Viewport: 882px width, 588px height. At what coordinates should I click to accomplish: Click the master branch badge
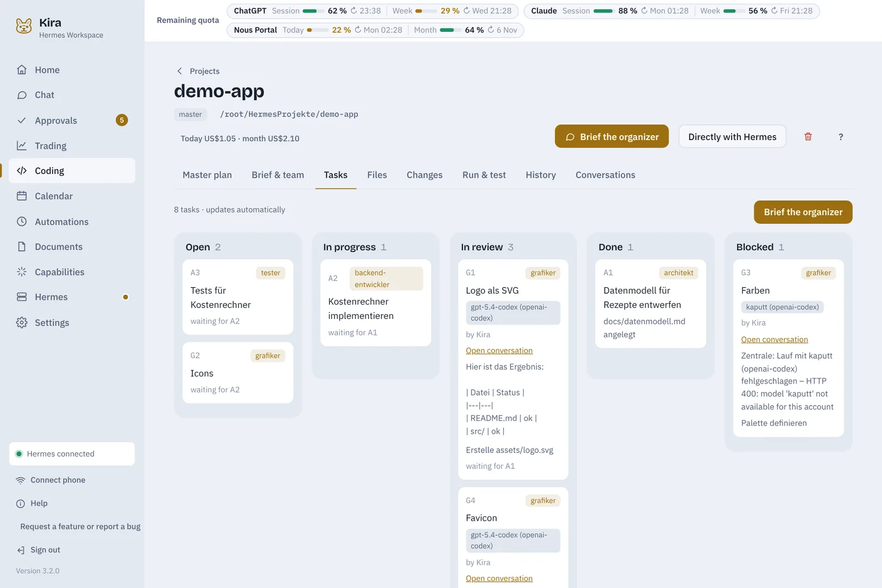(x=190, y=115)
